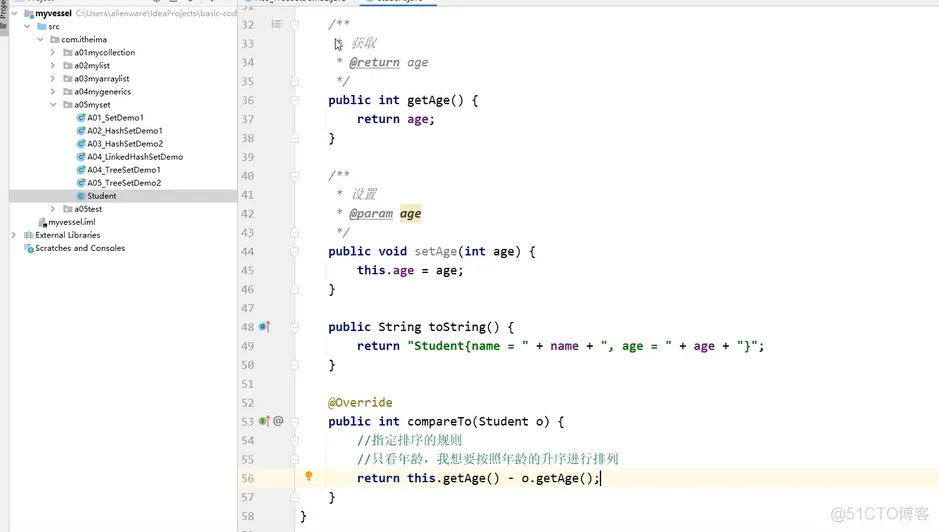Open the A03_HashSetDemo2 class file

point(125,144)
